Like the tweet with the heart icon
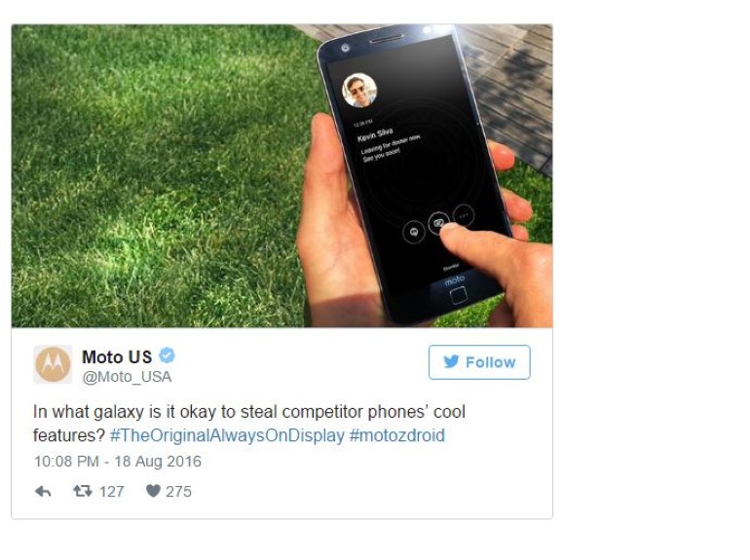Screen dimensions: 750x560 point(153,491)
